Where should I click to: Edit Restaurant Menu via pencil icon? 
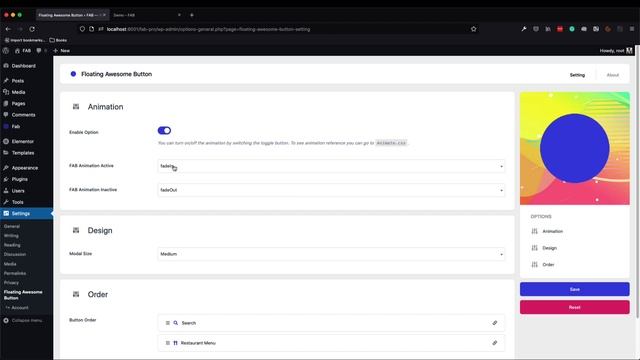[x=494, y=343]
